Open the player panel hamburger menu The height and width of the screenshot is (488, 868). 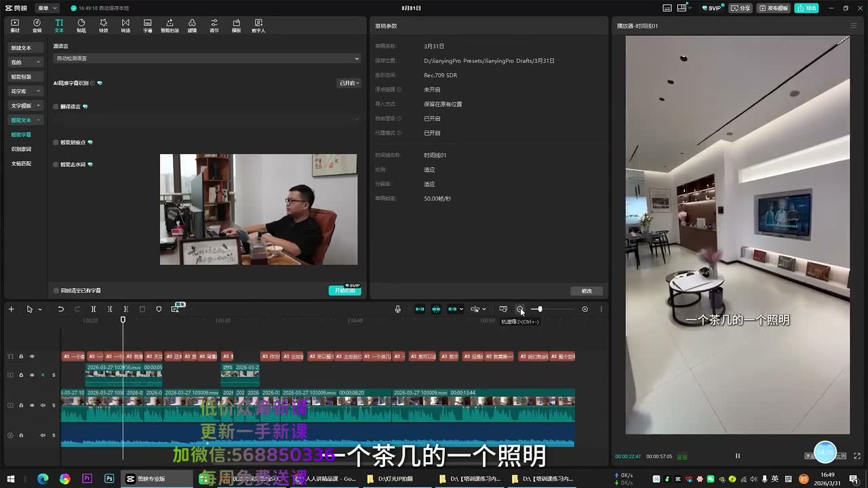pos(853,26)
